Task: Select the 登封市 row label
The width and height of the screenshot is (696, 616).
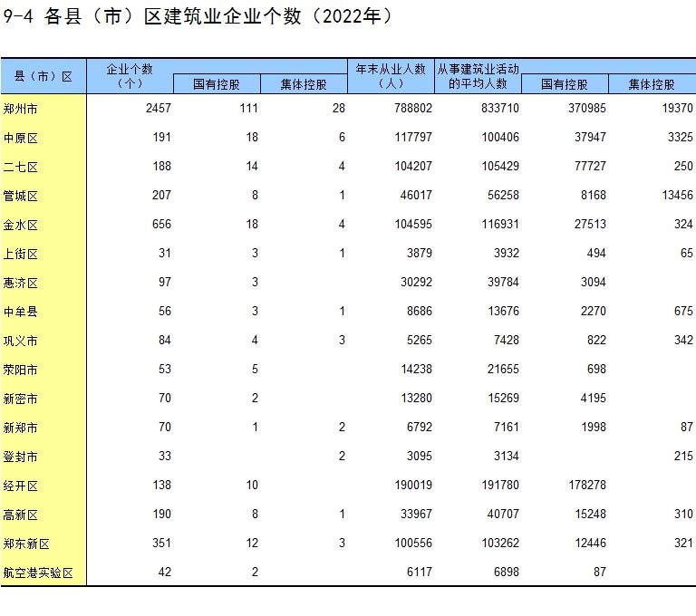Action: 21,457
